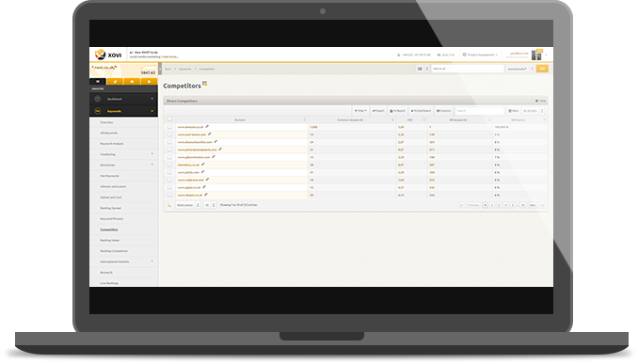Click the UK flag country icon
638x364 pixels.
tap(420, 69)
